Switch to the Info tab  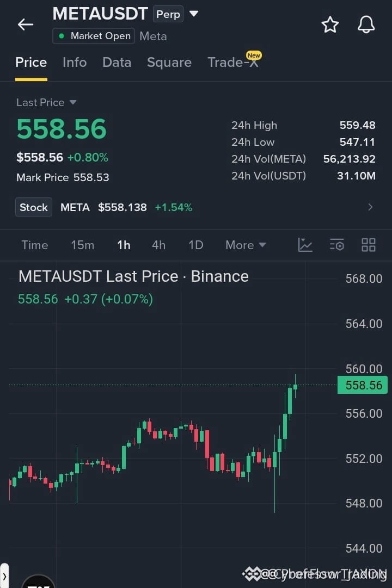coord(75,62)
